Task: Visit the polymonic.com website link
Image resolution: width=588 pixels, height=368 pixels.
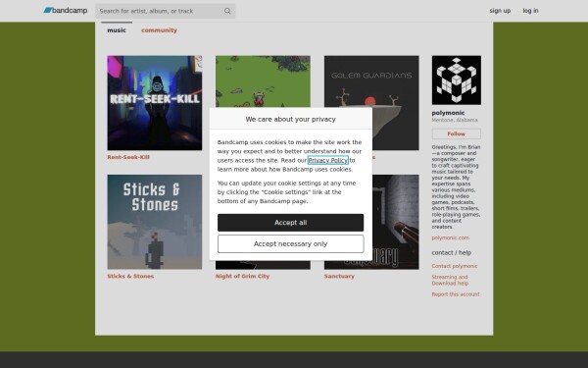Action: tap(451, 237)
